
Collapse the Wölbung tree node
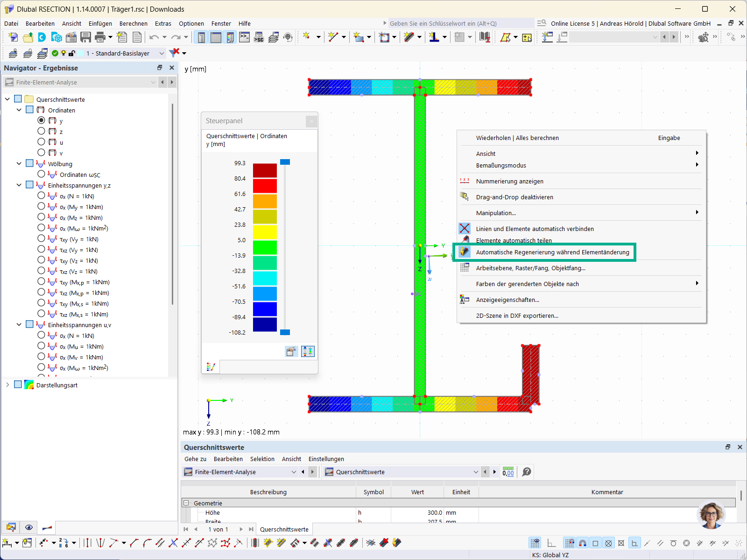pos(19,164)
